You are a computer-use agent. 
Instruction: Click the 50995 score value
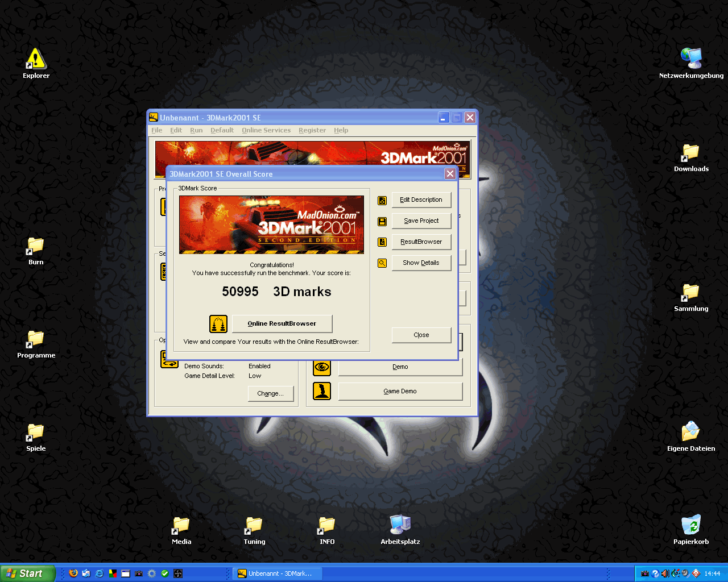tap(240, 292)
